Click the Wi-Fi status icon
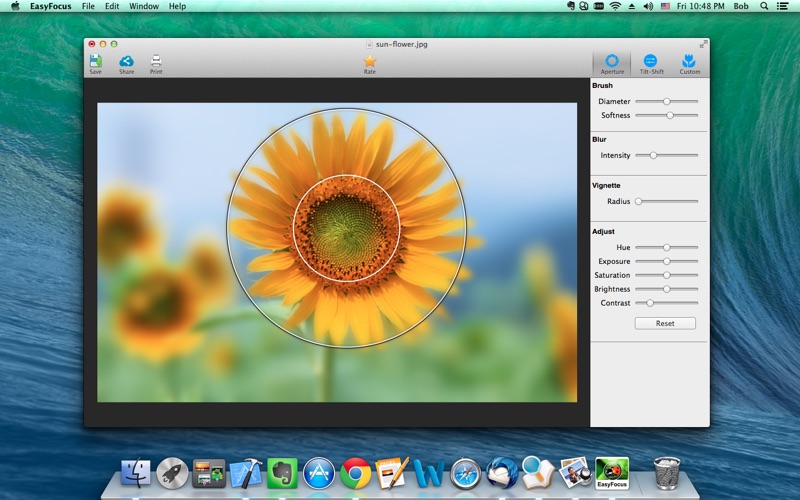 (x=615, y=6)
